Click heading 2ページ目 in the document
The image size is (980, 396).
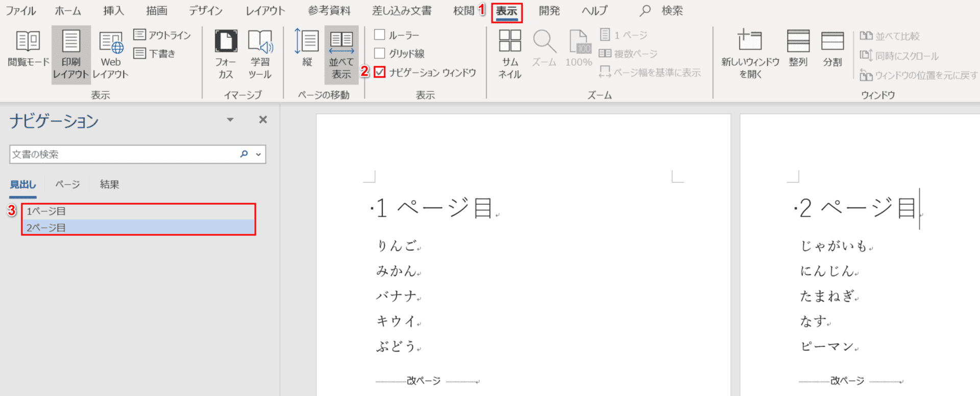(857, 208)
